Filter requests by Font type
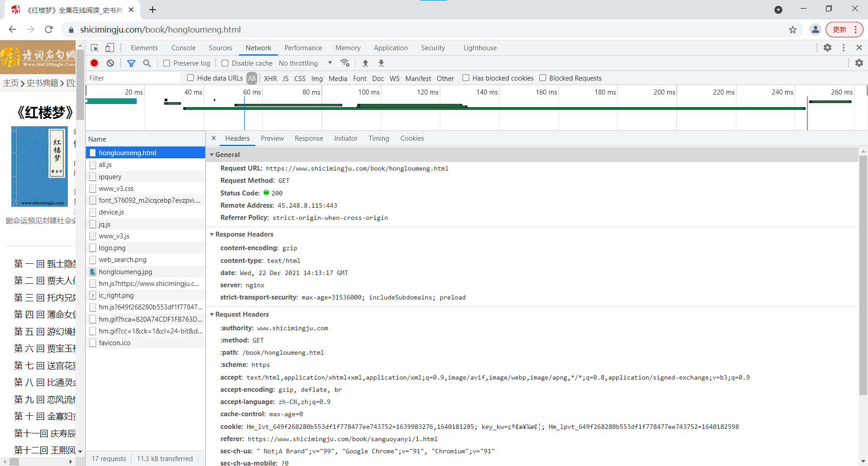This screenshot has height=466, width=868. (360, 78)
